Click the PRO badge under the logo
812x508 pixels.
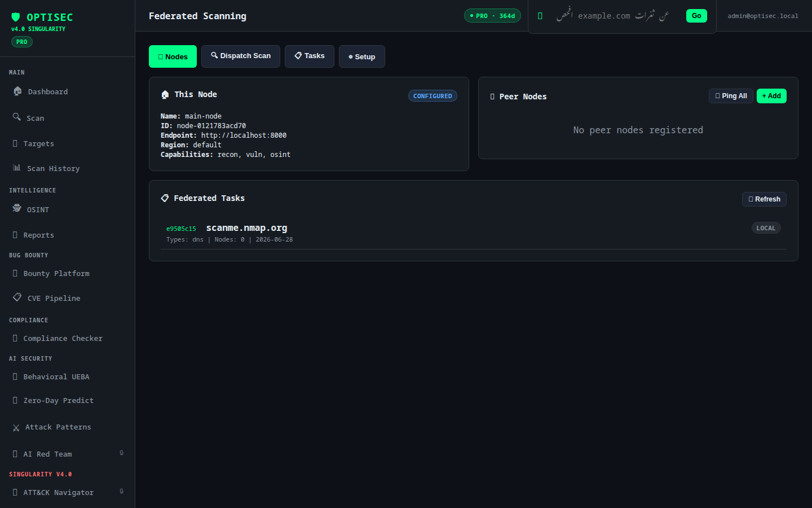(x=21, y=42)
